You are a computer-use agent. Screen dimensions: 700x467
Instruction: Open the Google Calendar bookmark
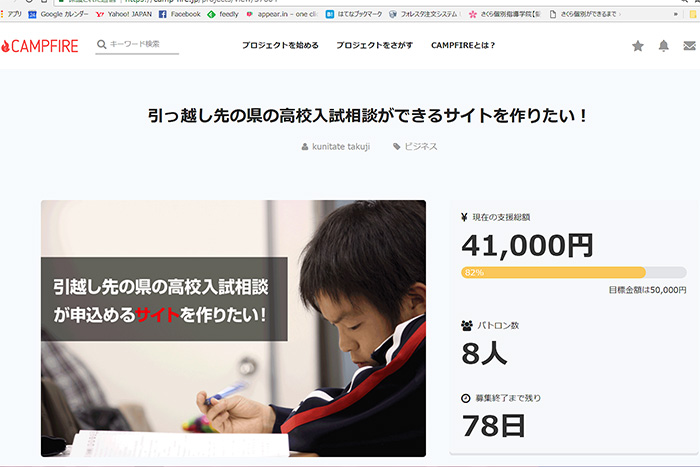tap(60, 14)
